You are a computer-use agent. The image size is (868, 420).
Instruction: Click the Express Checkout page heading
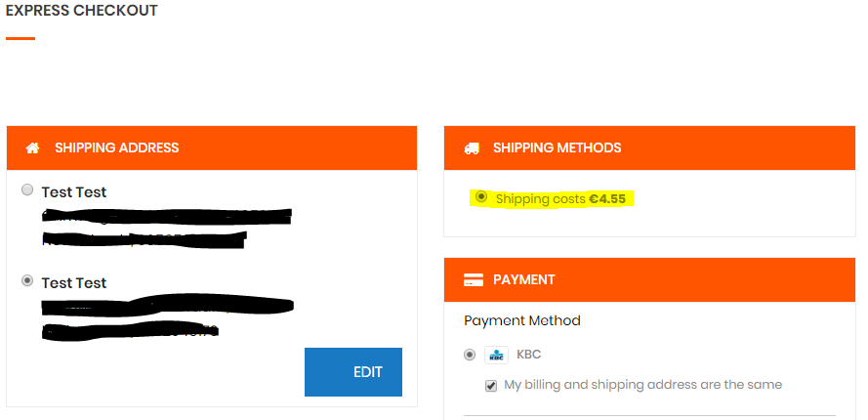click(x=81, y=11)
